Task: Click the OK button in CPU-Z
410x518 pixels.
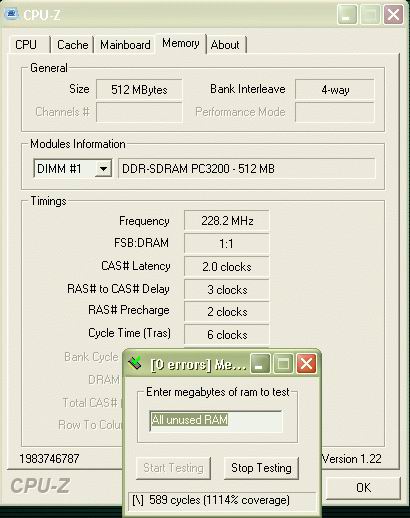Action: coord(363,488)
